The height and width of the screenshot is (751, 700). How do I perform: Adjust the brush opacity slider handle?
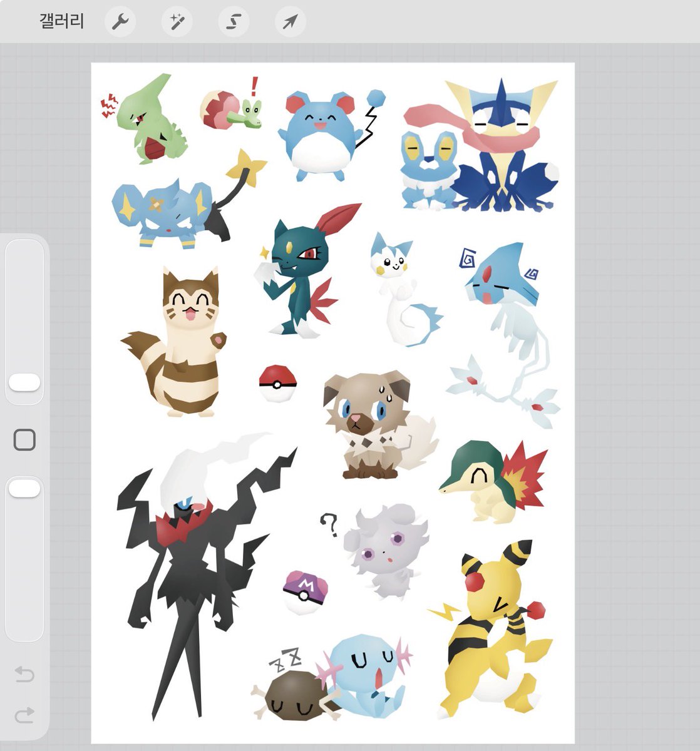[x=25, y=489]
